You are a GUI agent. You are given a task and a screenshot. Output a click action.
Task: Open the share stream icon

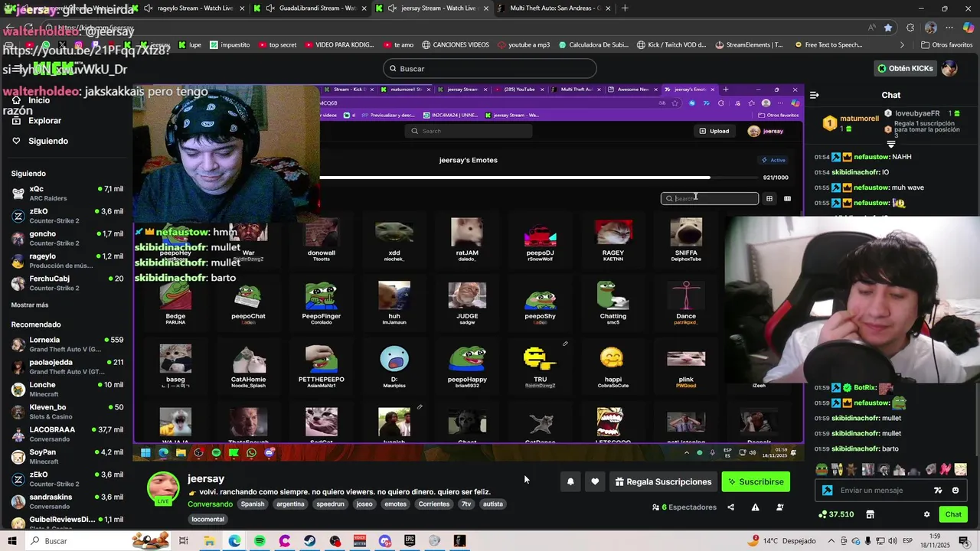(730, 507)
